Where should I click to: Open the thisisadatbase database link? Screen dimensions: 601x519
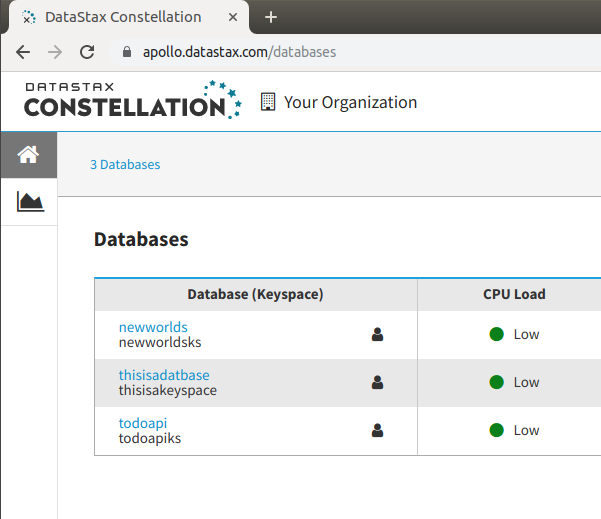click(164, 375)
